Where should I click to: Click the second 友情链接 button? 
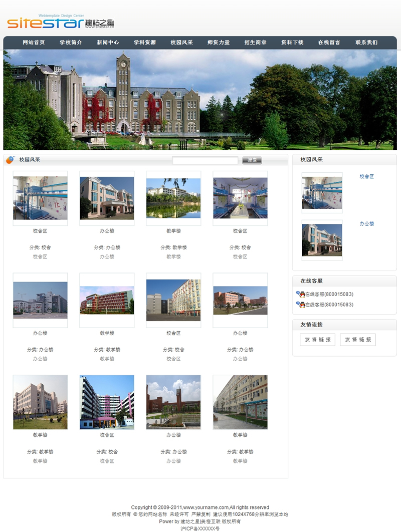358,340
